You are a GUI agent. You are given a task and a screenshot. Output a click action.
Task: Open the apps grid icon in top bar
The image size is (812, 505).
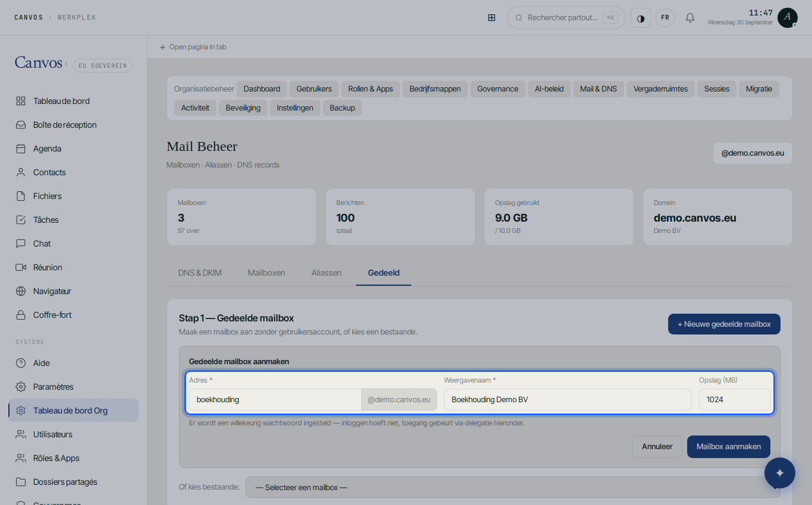coord(492,18)
